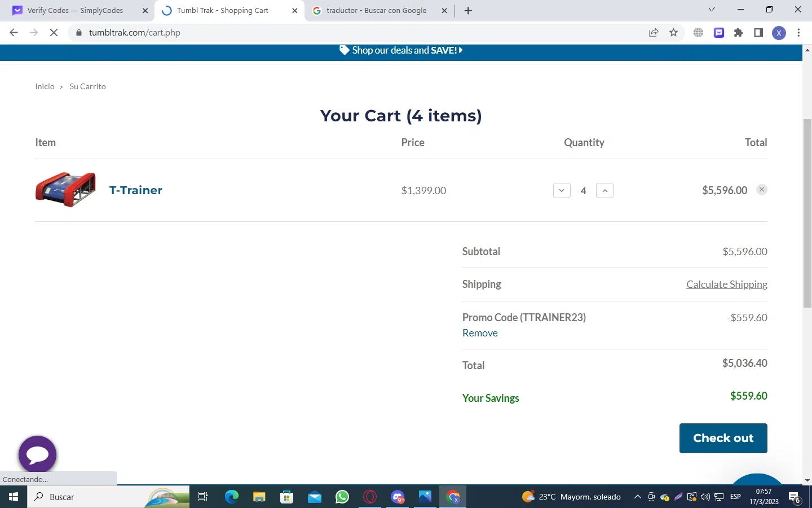
Task: Open the globe extension icon
Action: [699, 33]
